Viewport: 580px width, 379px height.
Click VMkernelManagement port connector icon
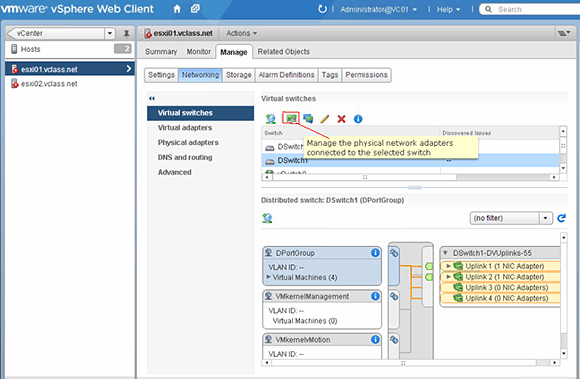point(394,296)
